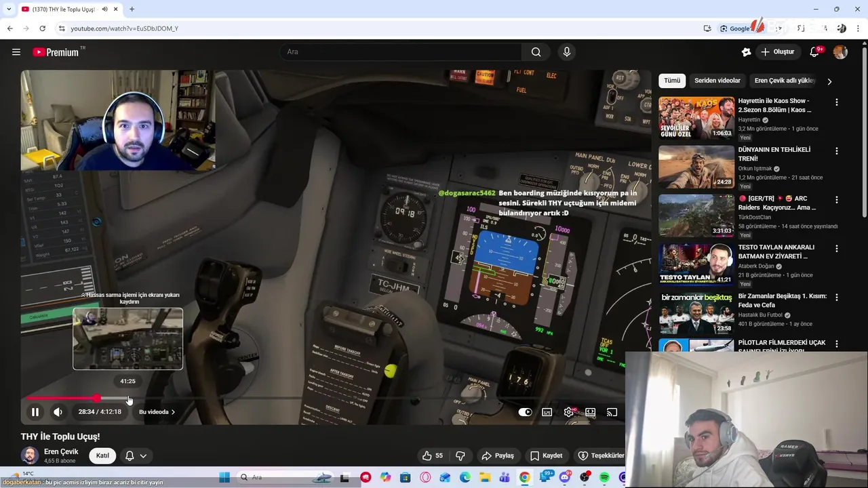
Task: Click the scrubber preview thumbnail at 41:25
Action: 128,339
